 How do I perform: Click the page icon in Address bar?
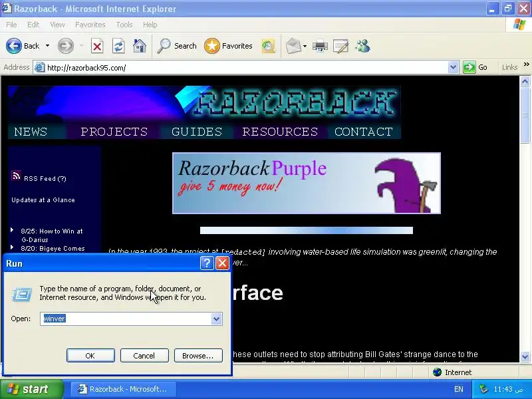pos(40,68)
